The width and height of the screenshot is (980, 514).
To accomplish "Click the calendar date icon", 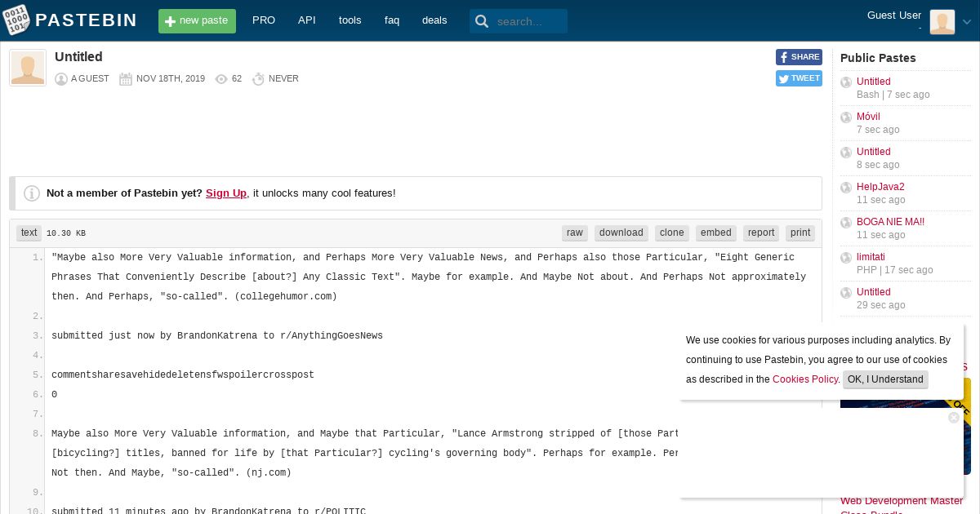I will click(126, 79).
